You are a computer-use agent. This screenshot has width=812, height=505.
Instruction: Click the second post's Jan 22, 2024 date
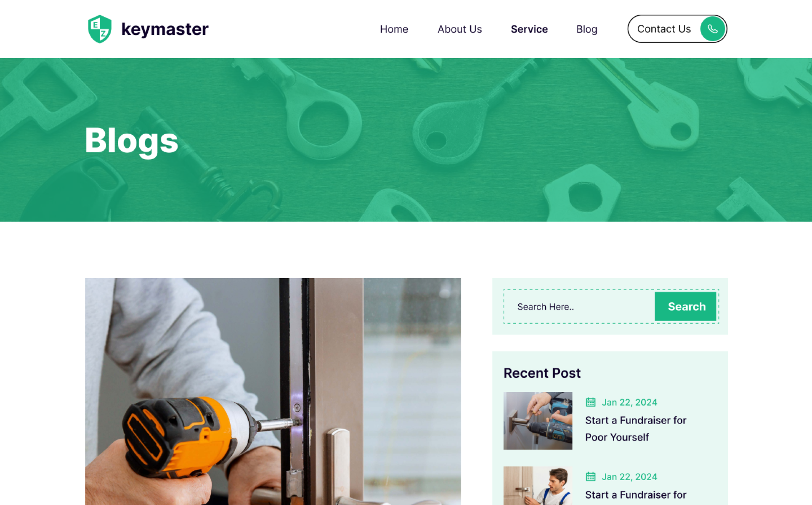[x=629, y=477]
